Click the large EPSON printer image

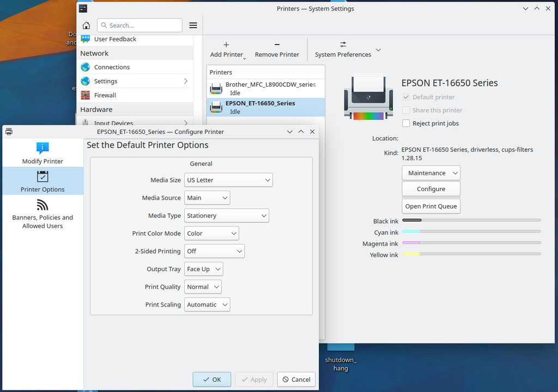point(368,97)
